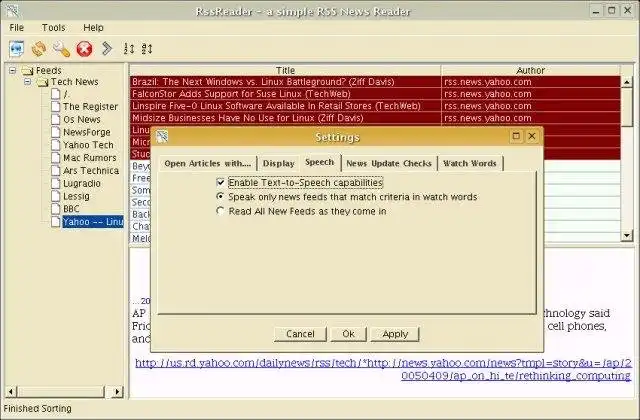Maximize the Settings dialog
Viewport: 640px width, 420px height.
click(516, 136)
